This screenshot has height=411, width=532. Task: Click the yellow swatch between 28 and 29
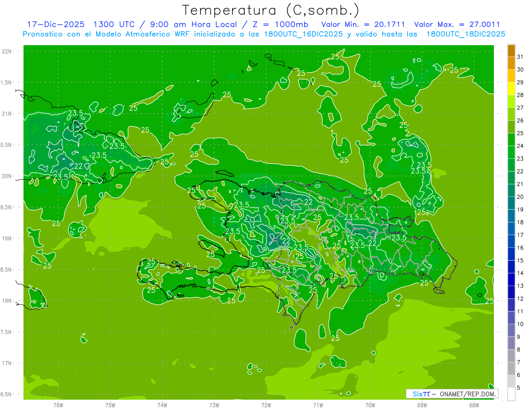(x=511, y=89)
